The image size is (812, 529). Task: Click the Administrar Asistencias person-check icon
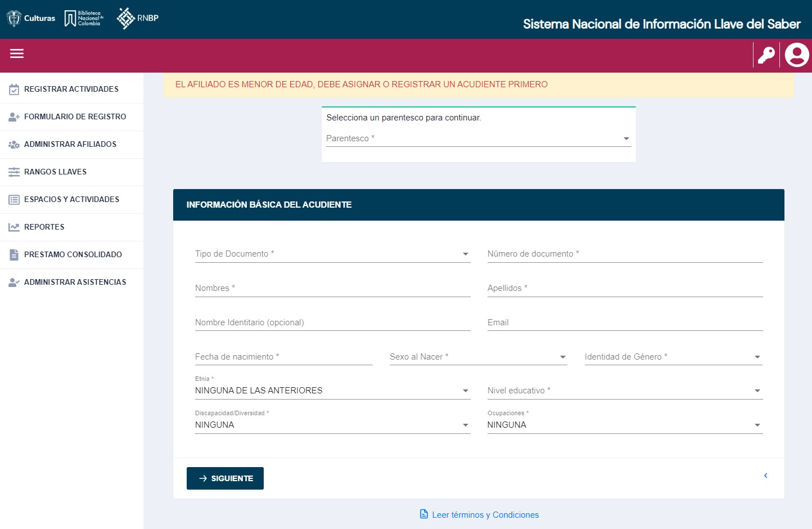click(14, 283)
